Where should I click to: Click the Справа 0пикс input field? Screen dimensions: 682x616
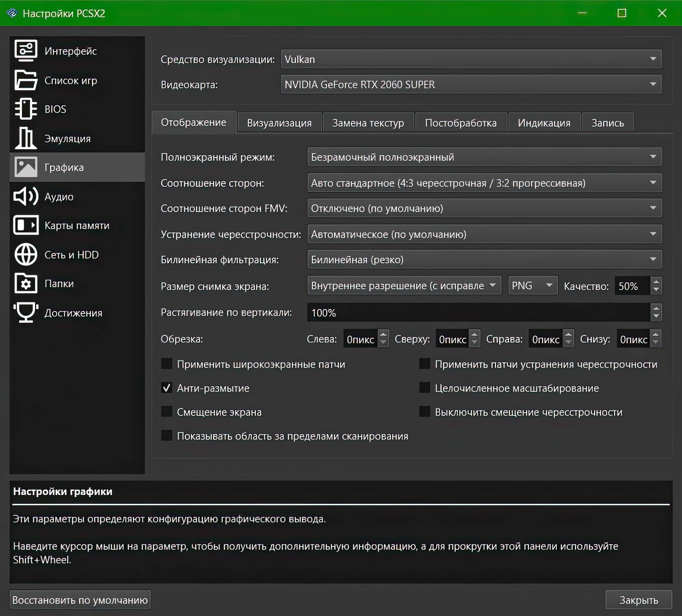545,339
